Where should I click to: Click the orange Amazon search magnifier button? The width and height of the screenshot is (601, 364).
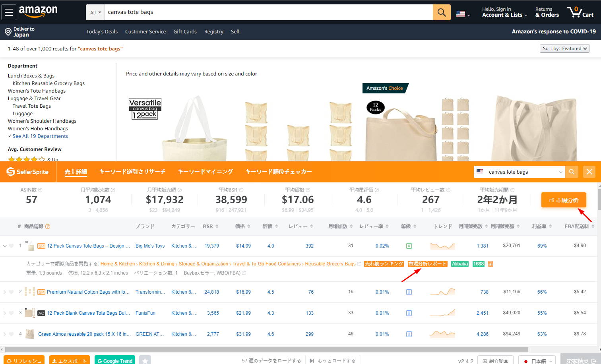click(442, 12)
